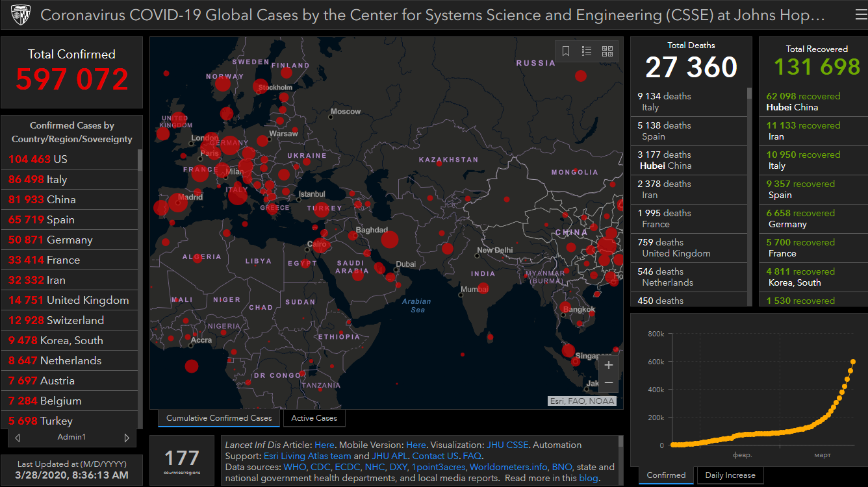This screenshot has height=487, width=868.
Task: Open the map bookmarks icon
Action: [x=566, y=51]
